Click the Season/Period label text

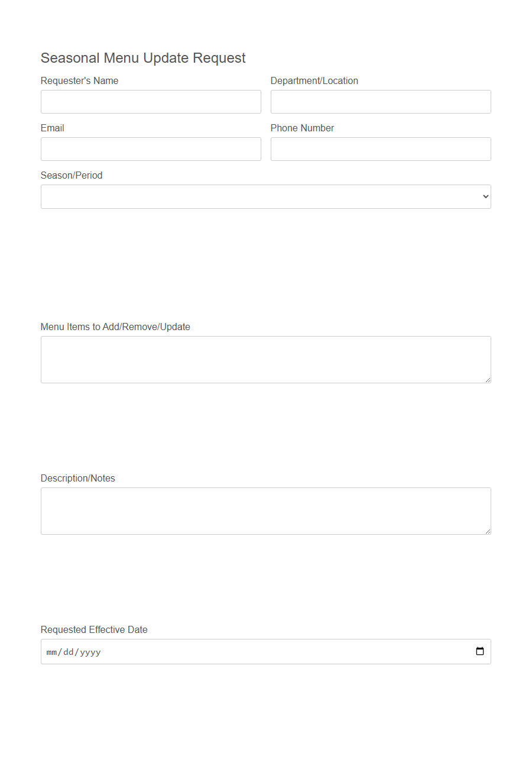[x=71, y=175]
